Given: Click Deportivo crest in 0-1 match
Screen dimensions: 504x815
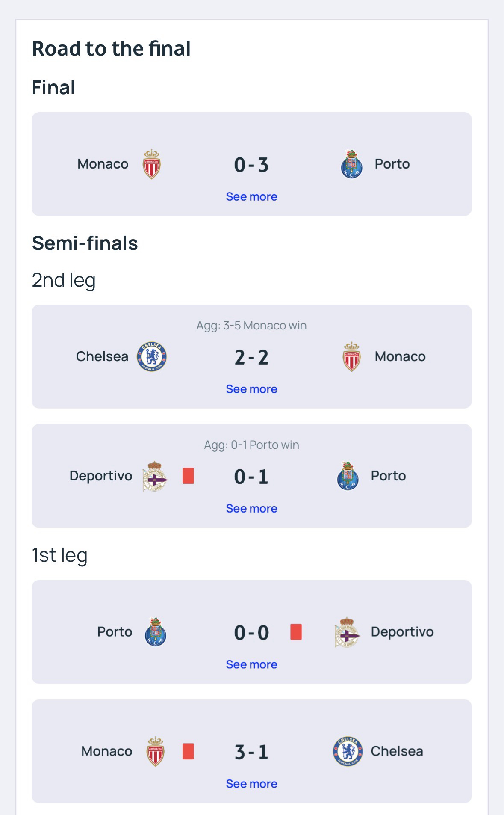Looking at the screenshot, I should tap(155, 476).
